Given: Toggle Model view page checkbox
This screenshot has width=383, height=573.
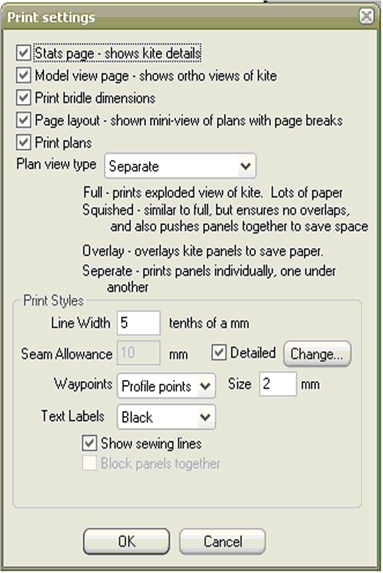Looking at the screenshot, I should 23,75.
